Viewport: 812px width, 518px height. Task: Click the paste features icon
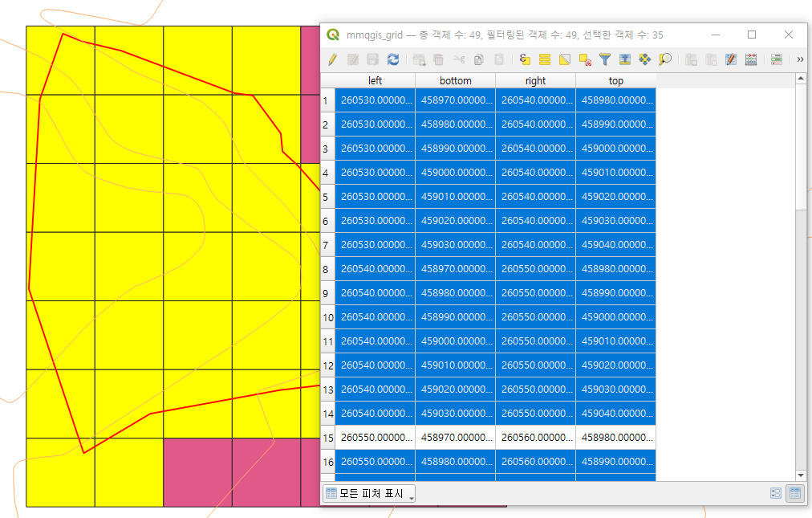point(499,59)
